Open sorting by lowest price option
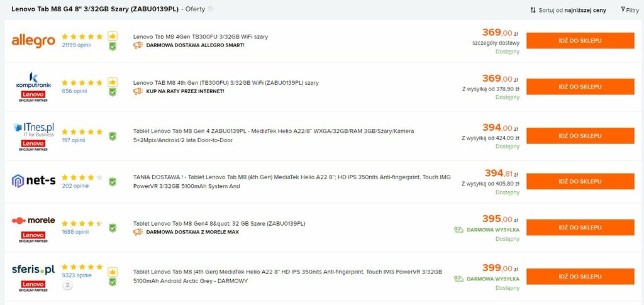644x305 pixels. (x=568, y=10)
